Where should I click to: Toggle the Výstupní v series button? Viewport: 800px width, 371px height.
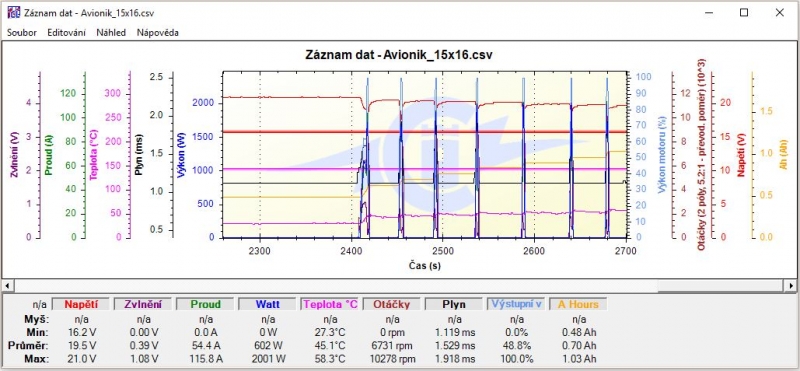[516, 305]
